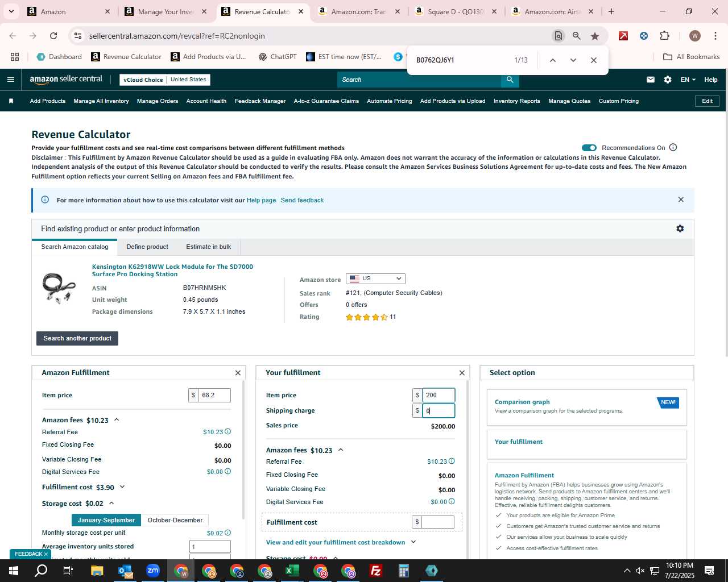Open the Help page link

[261, 200]
